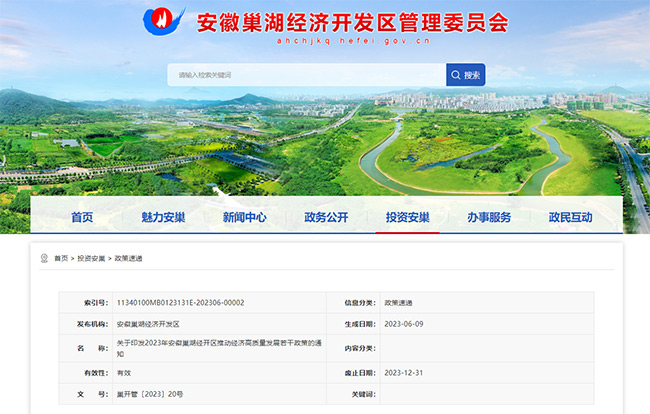Screen dimensions: 650x414
Task: Click the 关键词 label cell
Action: 354,394
